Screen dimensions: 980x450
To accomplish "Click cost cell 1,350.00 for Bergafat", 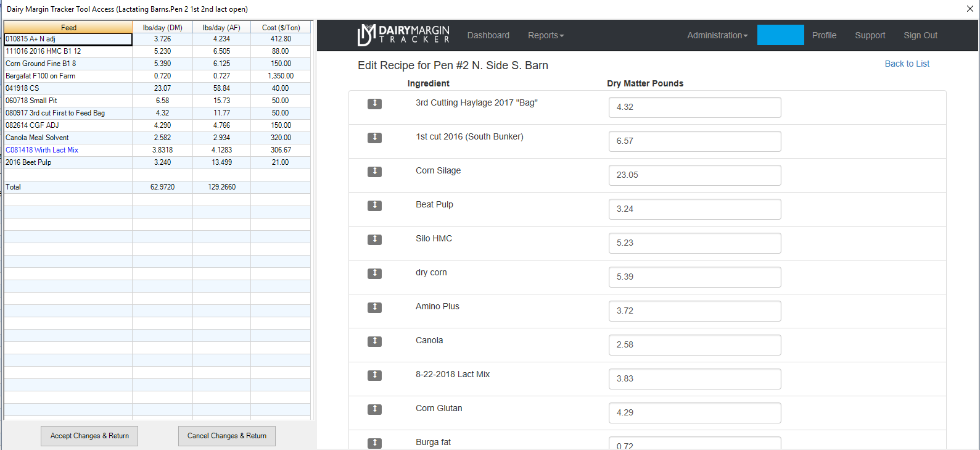I will (281, 76).
